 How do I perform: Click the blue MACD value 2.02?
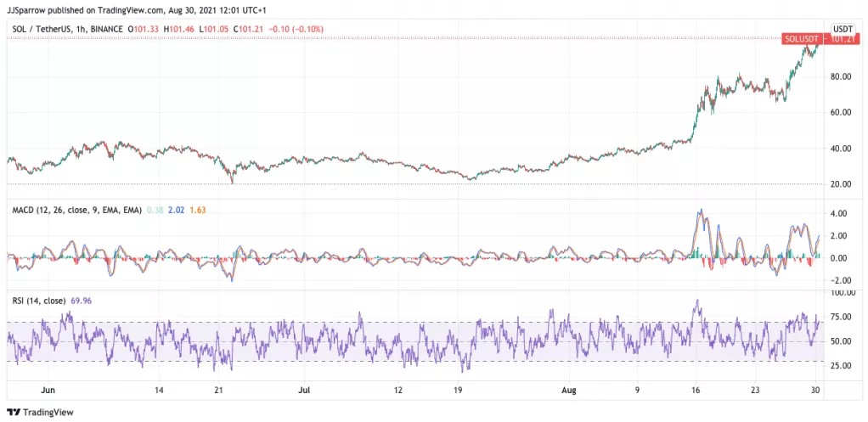(176, 209)
